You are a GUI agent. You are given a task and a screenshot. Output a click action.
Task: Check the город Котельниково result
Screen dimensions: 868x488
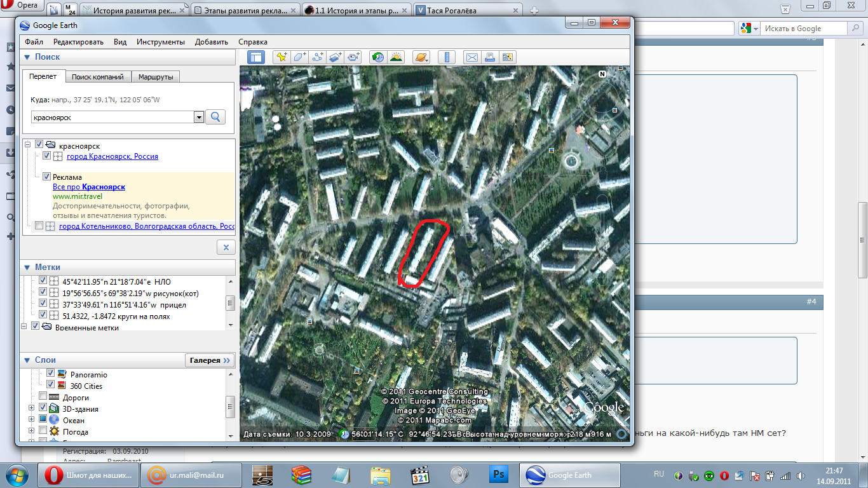click(x=39, y=226)
